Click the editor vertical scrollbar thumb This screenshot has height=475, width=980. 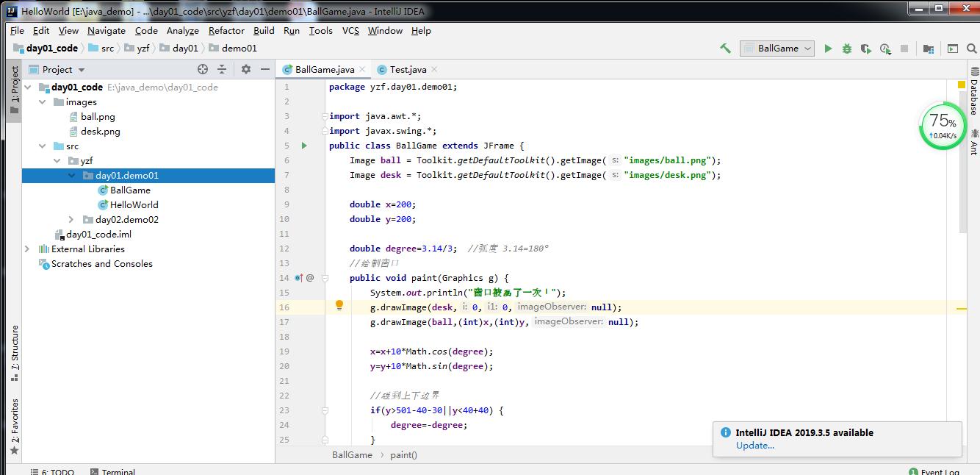click(x=964, y=162)
